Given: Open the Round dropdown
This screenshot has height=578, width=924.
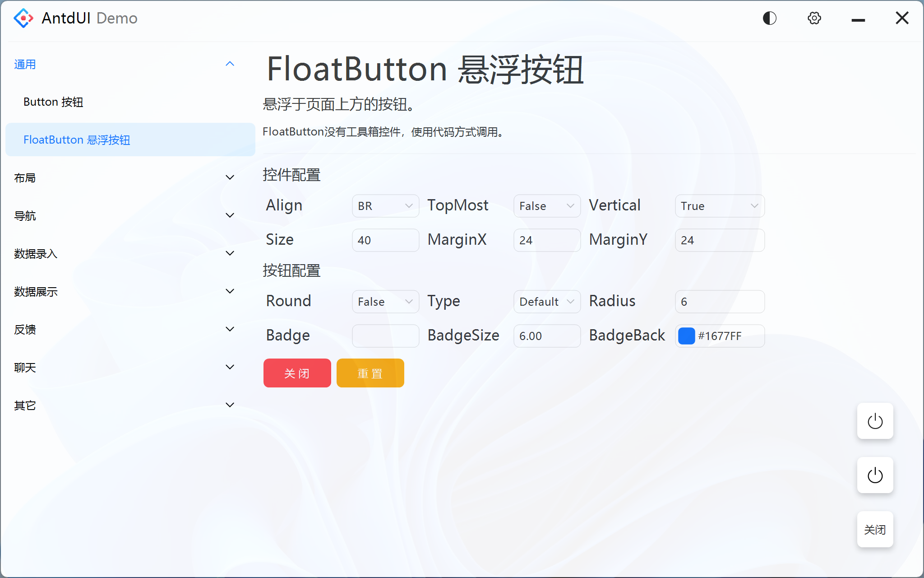Looking at the screenshot, I should point(385,301).
